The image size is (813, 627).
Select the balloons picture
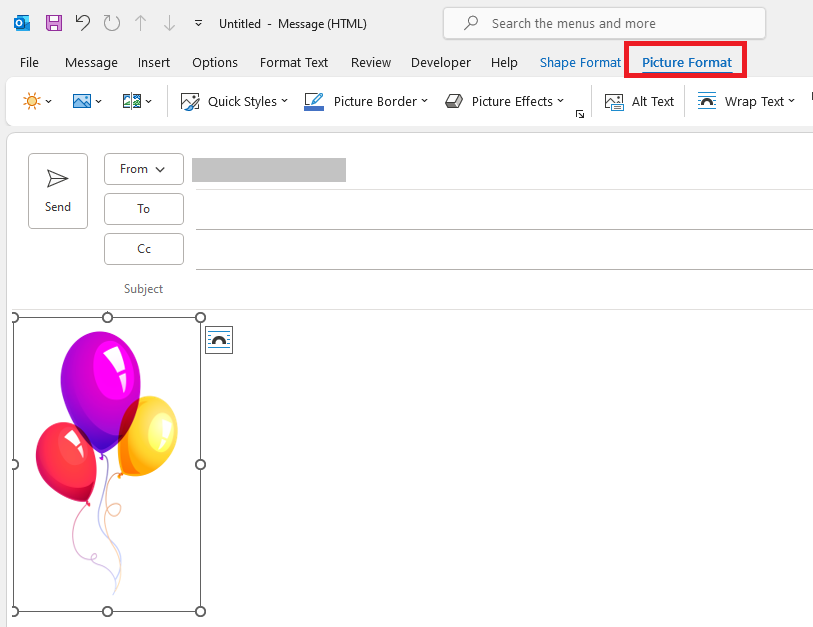pyautogui.click(x=107, y=464)
